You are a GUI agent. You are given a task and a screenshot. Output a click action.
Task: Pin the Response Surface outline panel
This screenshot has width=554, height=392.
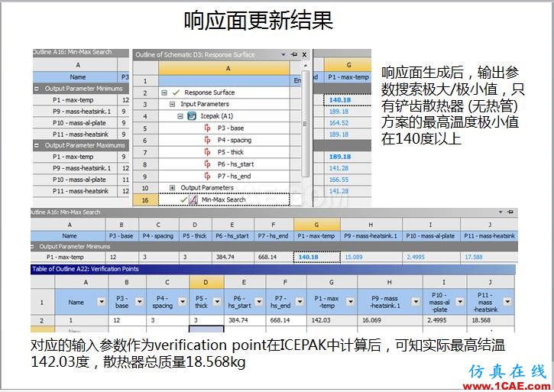click(x=294, y=54)
